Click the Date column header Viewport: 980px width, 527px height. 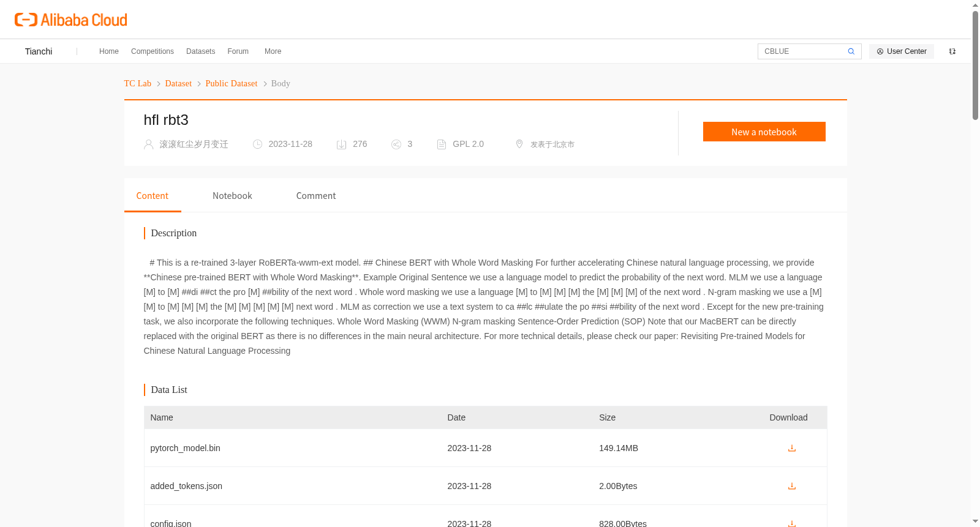pyautogui.click(x=456, y=417)
